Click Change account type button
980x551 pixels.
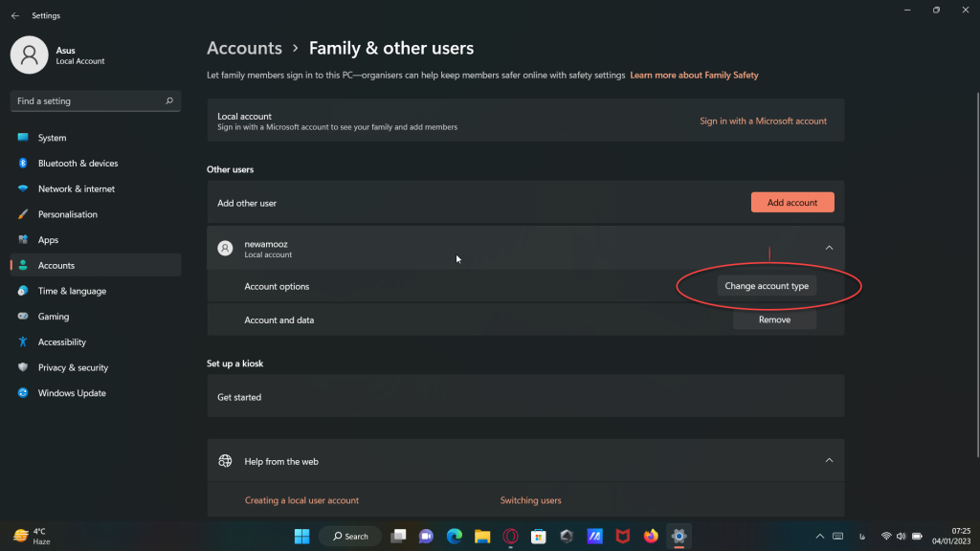767,286
